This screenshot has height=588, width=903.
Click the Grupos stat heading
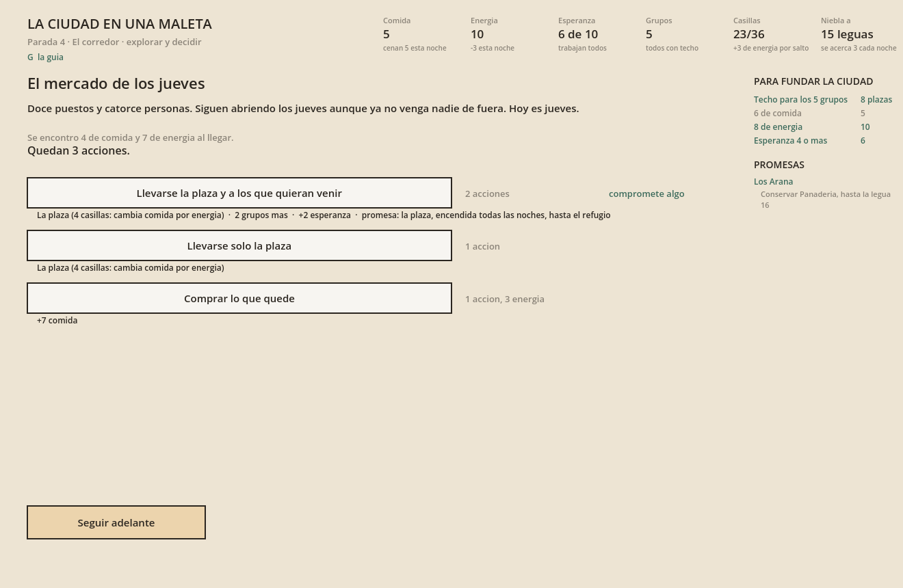tap(659, 21)
